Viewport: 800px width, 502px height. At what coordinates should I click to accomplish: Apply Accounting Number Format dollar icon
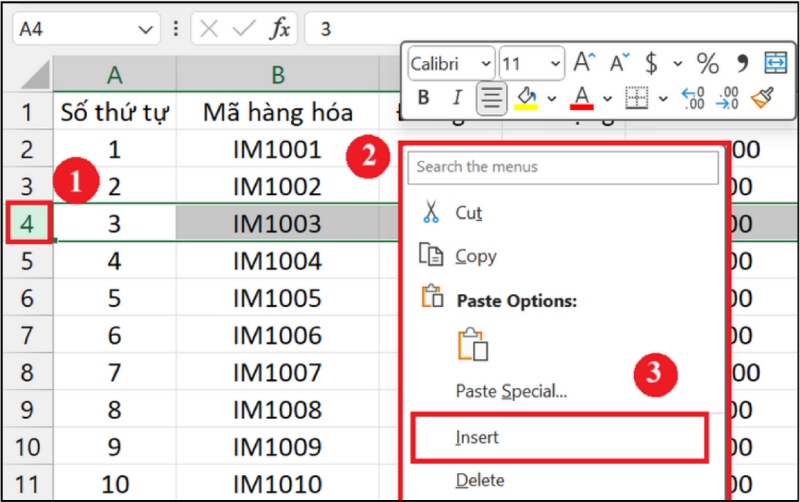(652, 63)
